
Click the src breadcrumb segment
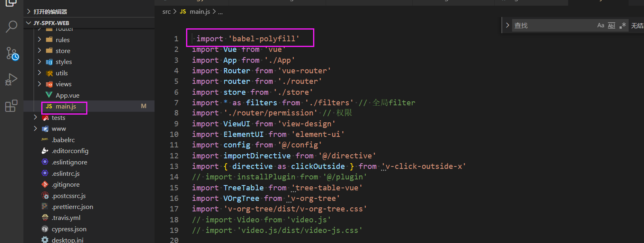point(166,12)
